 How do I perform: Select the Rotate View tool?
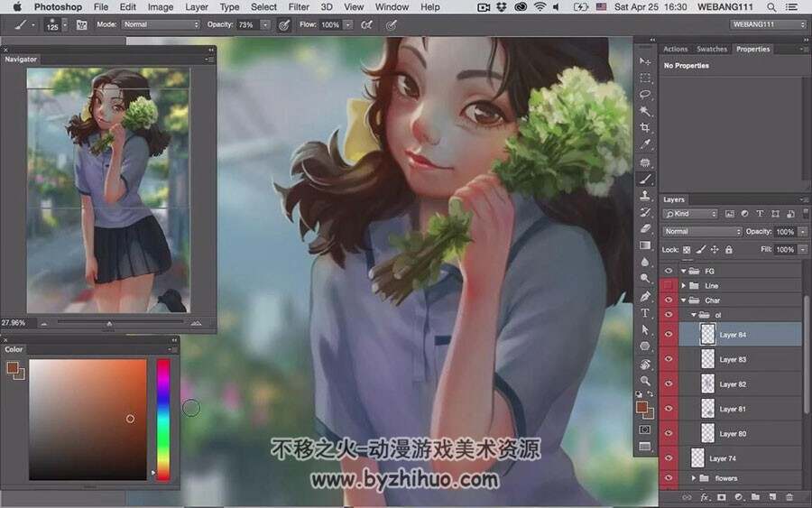[645, 365]
